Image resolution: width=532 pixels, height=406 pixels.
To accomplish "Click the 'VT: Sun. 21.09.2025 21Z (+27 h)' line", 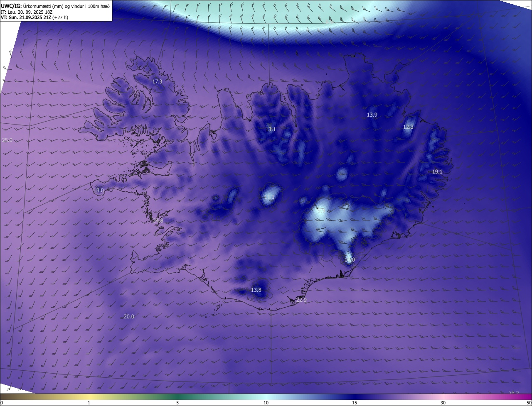I will [35, 17].
